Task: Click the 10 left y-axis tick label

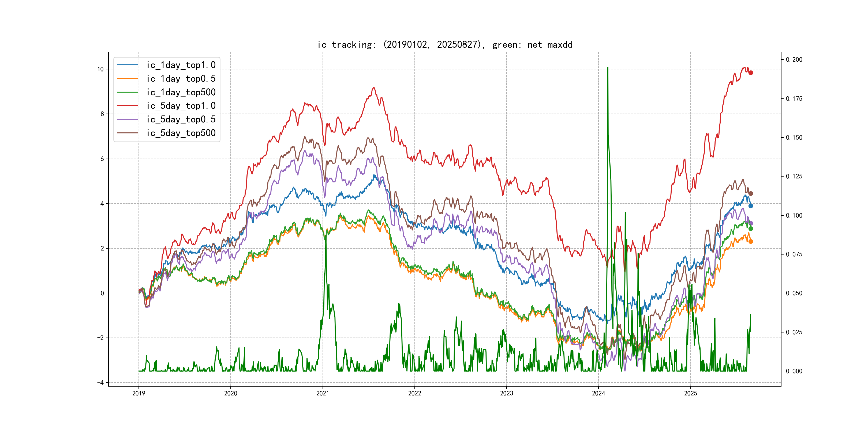Action: point(100,69)
